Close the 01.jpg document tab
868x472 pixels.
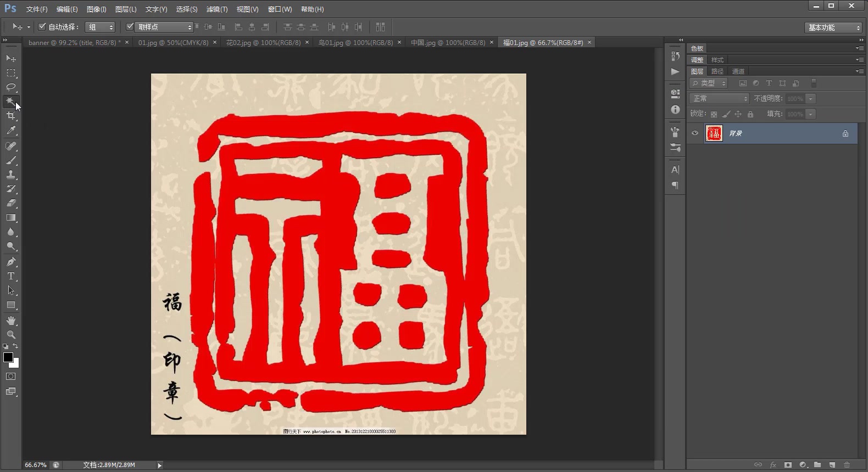click(x=215, y=42)
